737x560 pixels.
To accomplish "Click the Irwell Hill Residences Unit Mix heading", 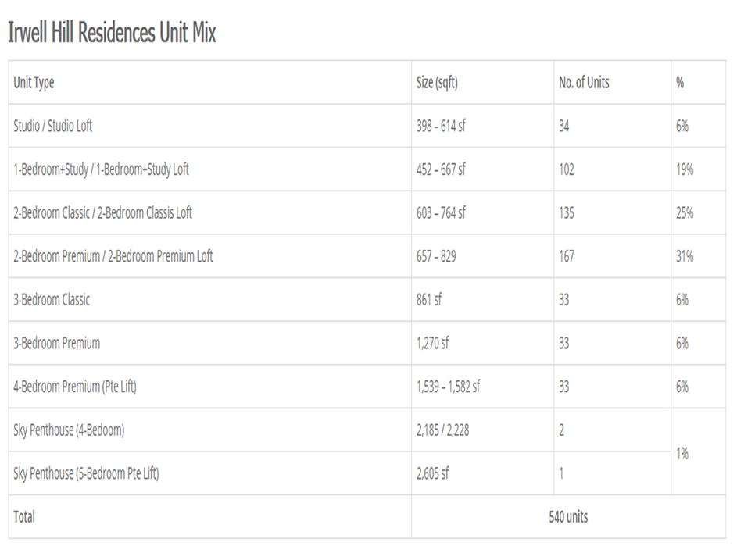I will coord(112,33).
